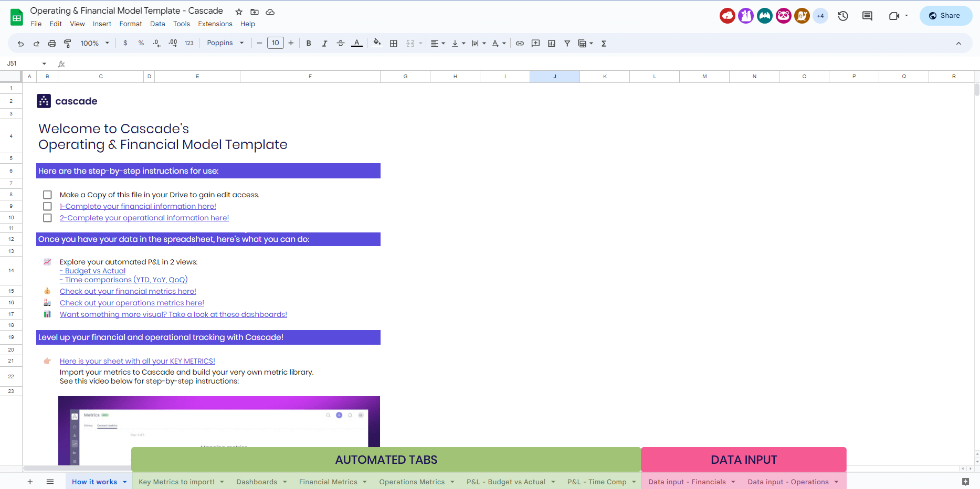Open the Budget vs Actual link
This screenshot has width=980, height=489.
click(92, 271)
